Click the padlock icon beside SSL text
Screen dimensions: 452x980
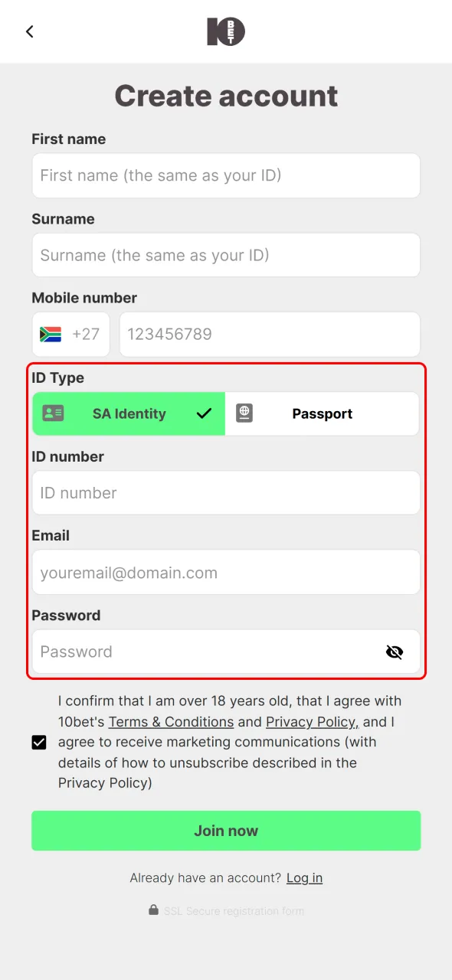153,910
